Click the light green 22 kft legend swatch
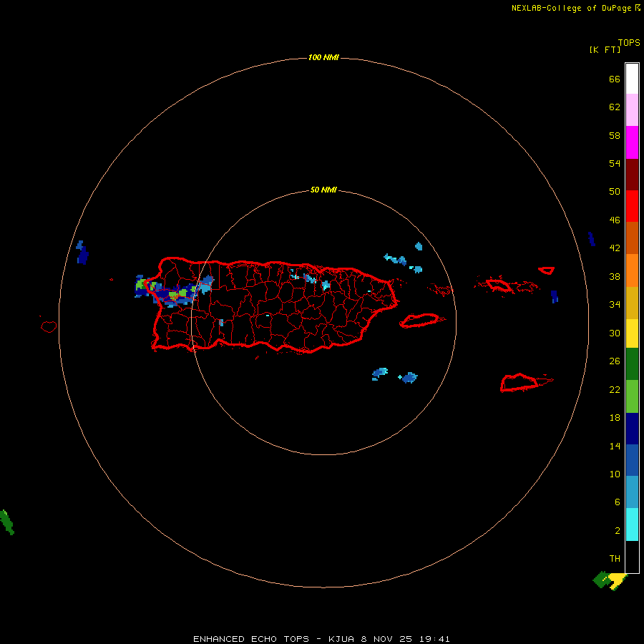The image size is (644, 644). pos(632,396)
